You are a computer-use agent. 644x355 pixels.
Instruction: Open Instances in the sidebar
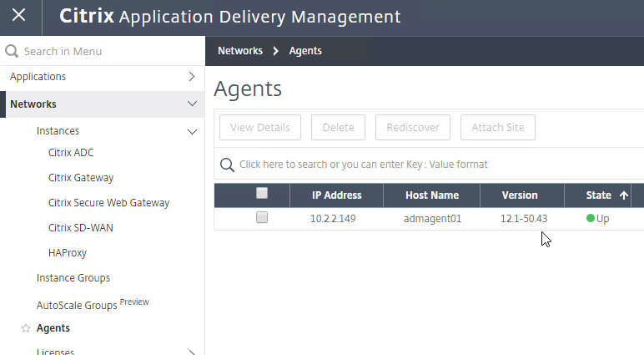coord(58,131)
